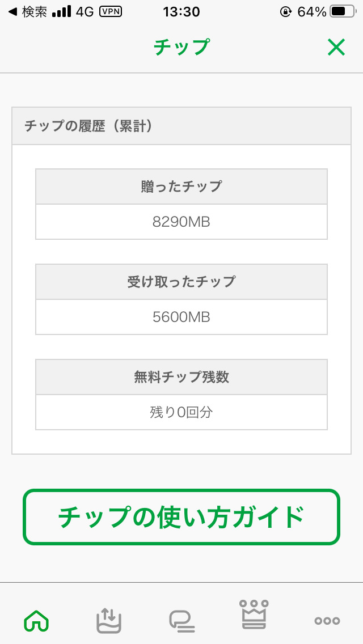The width and height of the screenshot is (363, 644).
Task: Select the 無料チップ残数 header cell
Action: click(181, 377)
